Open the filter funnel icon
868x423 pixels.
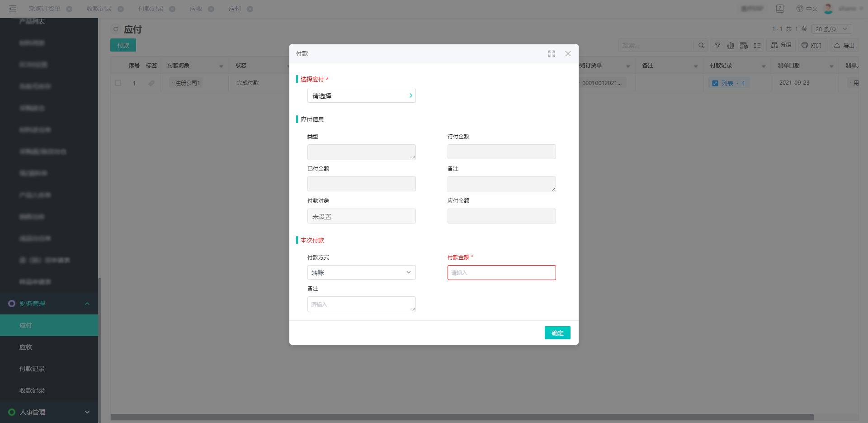coord(717,45)
